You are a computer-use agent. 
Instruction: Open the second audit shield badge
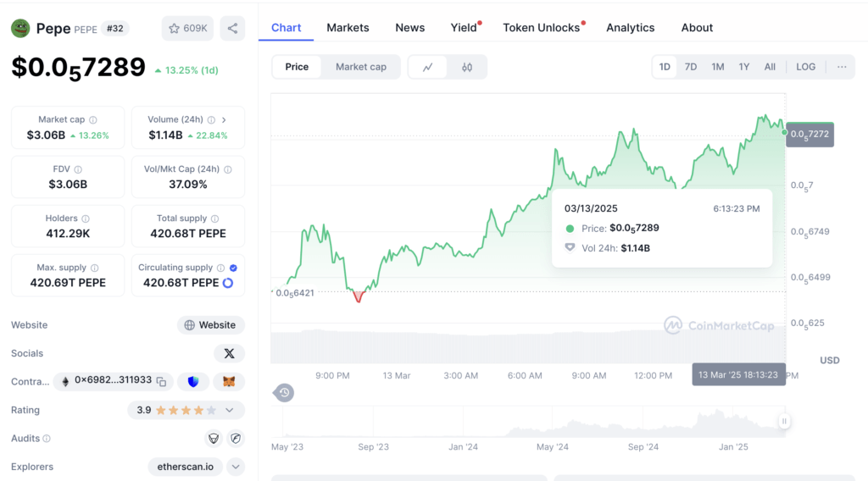[236, 439]
